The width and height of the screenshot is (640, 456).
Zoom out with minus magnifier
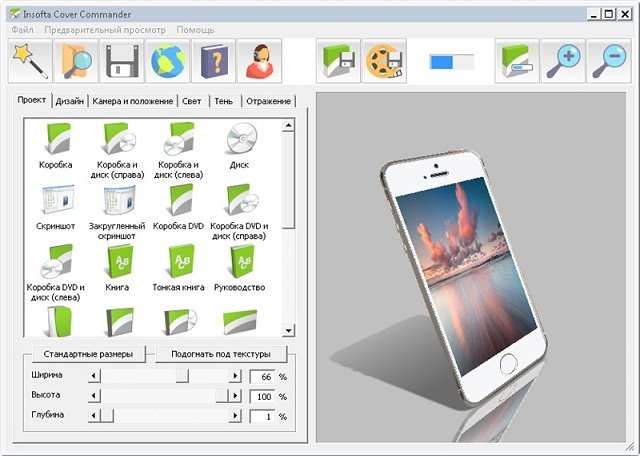(609, 61)
